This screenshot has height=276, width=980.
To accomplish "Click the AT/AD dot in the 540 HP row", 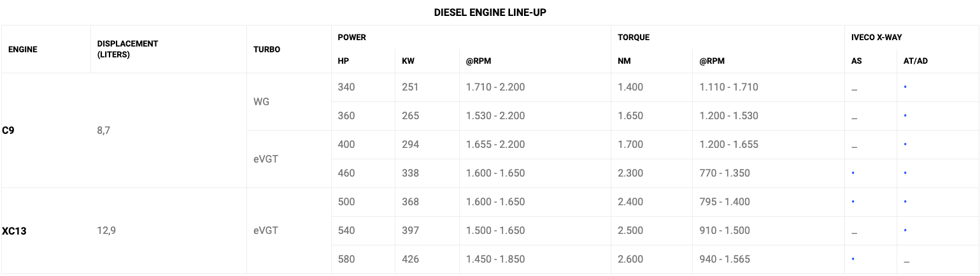I will point(905,230).
